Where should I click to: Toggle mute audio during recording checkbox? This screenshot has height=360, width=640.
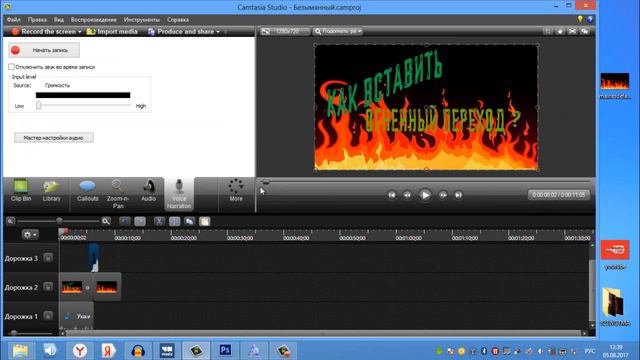point(11,67)
